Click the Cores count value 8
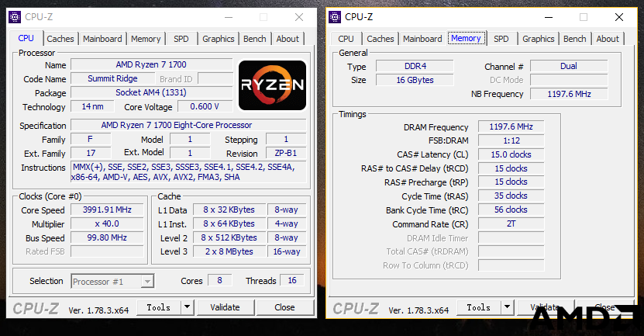The image size is (644, 336). (x=220, y=280)
